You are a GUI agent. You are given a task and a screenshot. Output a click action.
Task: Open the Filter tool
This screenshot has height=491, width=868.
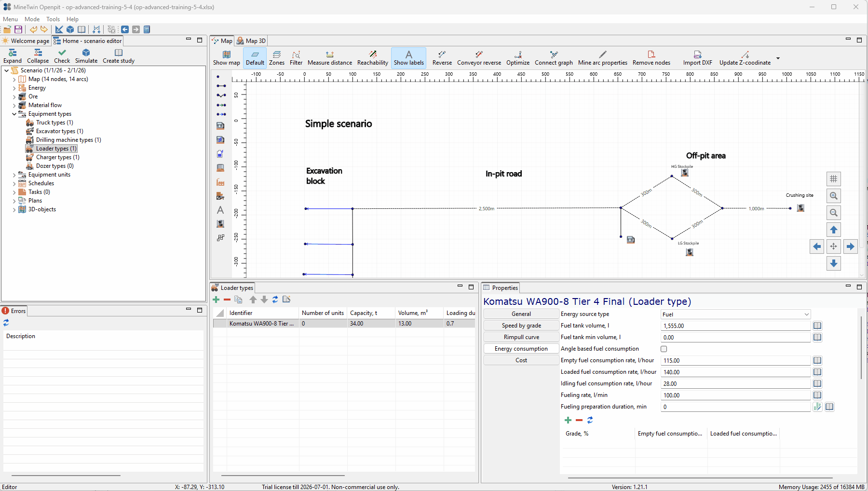pyautogui.click(x=296, y=58)
